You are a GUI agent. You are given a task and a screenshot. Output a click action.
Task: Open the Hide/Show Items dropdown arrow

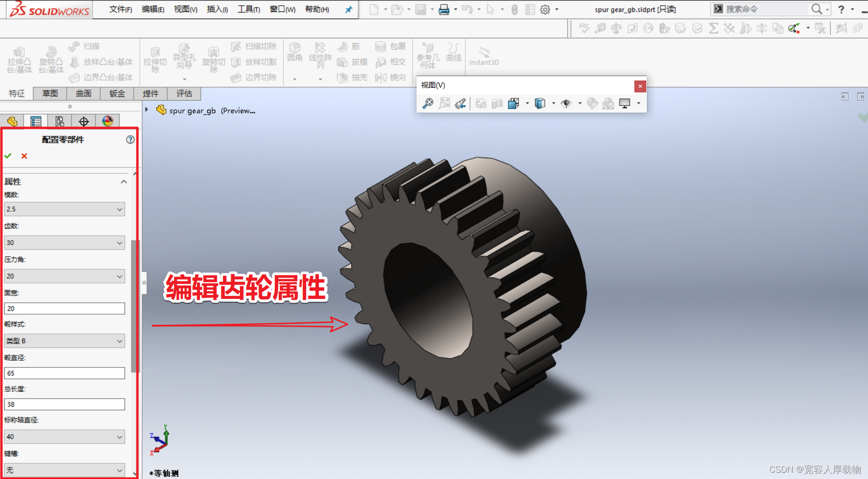[x=580, y=103]
